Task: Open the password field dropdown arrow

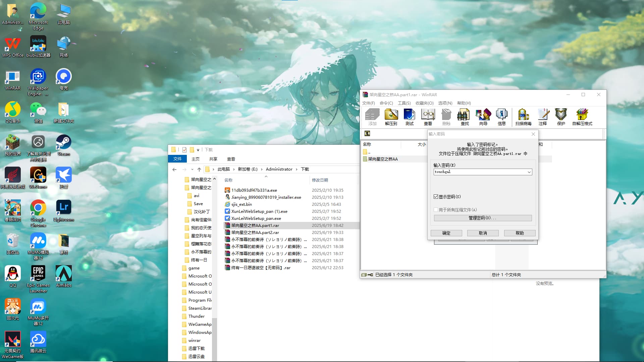Action: pos(529,172)
